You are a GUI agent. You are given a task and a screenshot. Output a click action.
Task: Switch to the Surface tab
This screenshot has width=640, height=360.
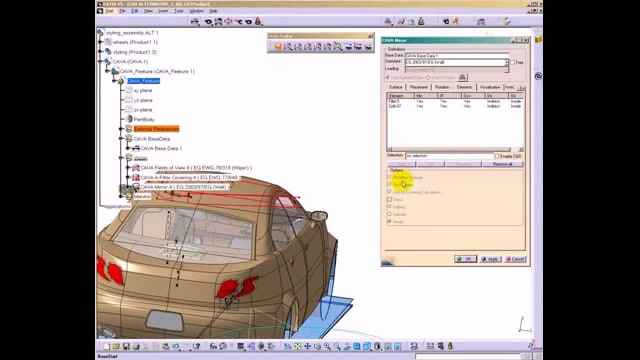pyautogui.click(x=396, y=87)
